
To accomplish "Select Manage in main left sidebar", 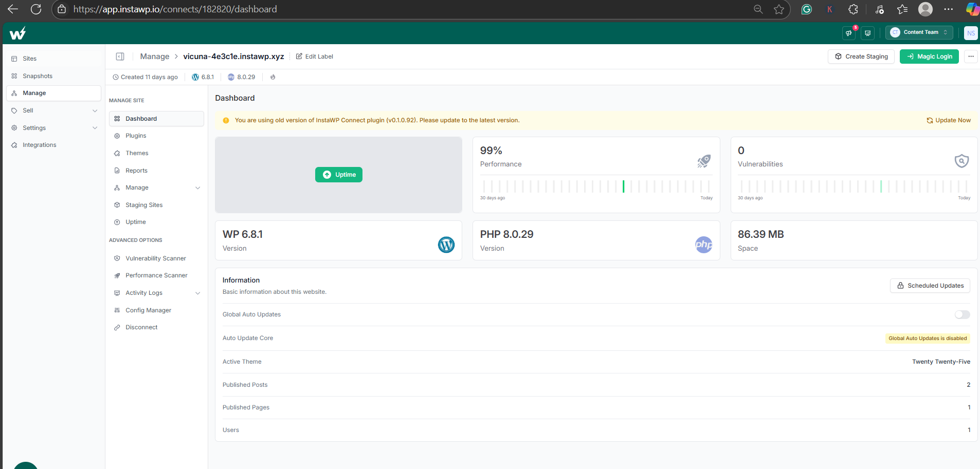I will click(54, 93).
